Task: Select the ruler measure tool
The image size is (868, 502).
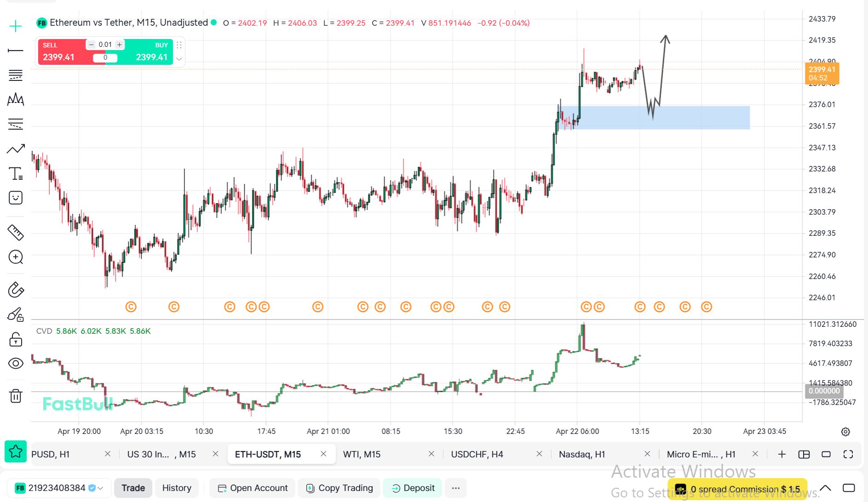Action: (x=16, y=233)
